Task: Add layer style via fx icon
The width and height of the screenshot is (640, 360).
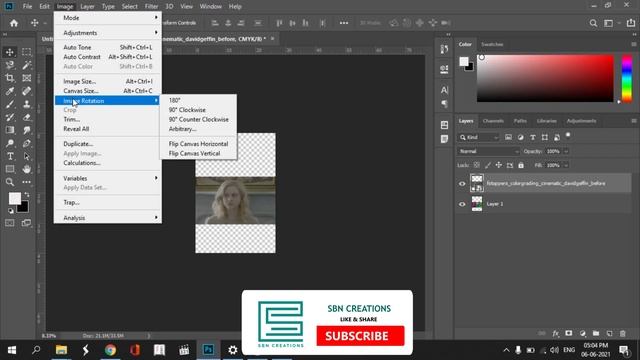Action: coord(556,333)
